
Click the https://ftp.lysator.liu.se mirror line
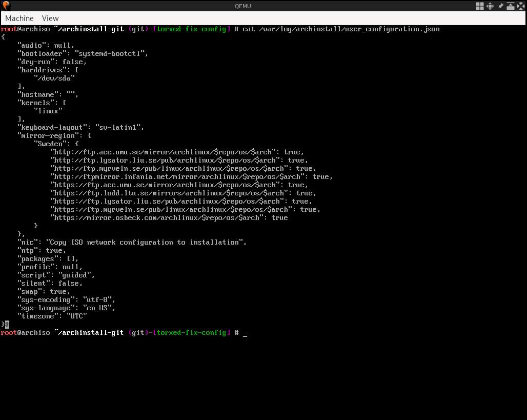pos(181,202)
